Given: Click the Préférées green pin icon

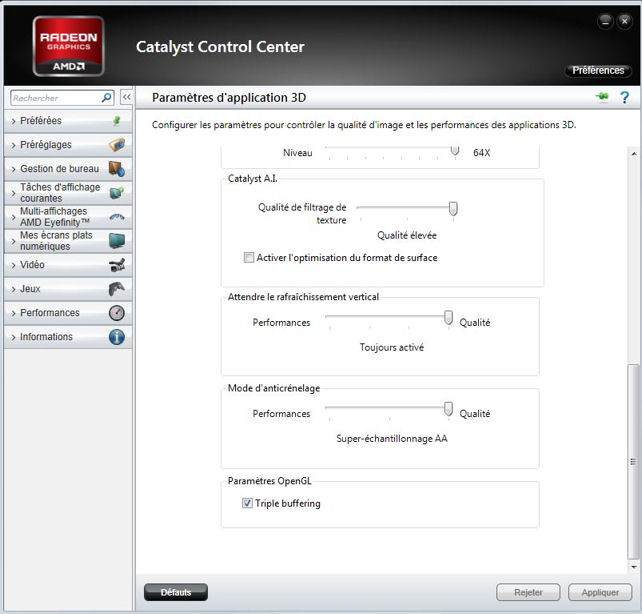Looking at the screenshot, I should click(x=117, y=120).
